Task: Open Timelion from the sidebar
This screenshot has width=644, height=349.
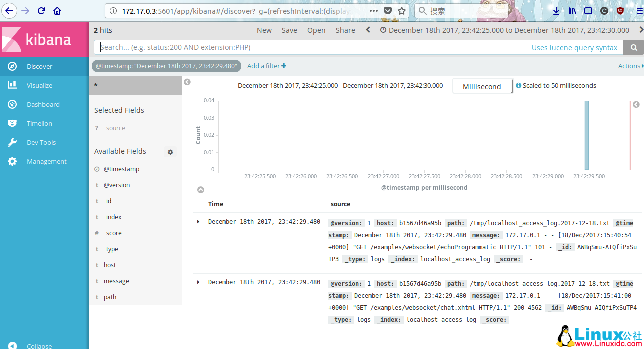Action: 39,123
